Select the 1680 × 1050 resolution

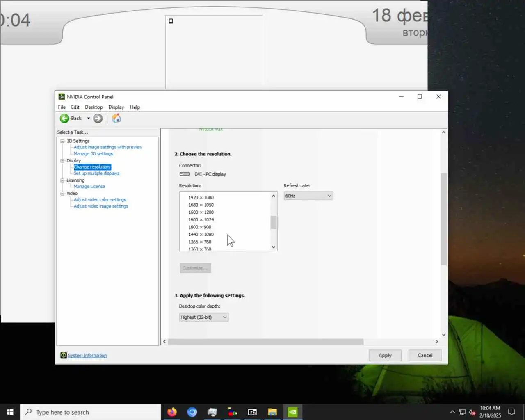[x=201, y=205]
